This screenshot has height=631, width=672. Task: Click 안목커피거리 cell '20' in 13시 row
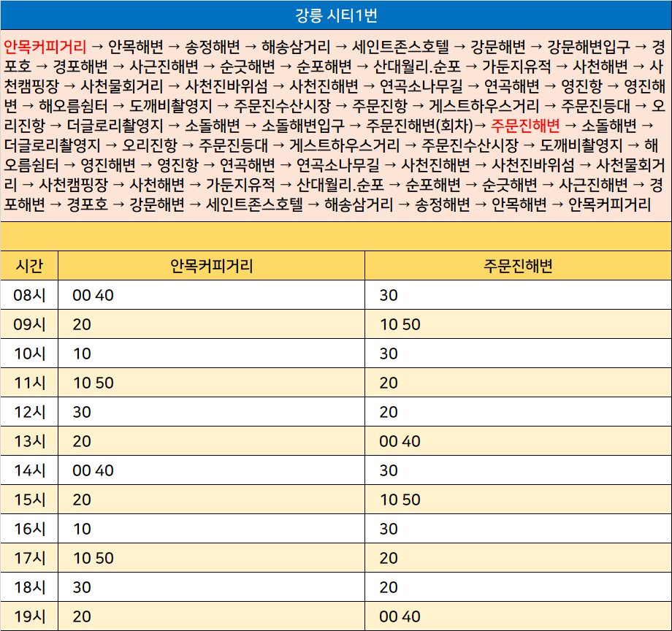pos(211,441)
